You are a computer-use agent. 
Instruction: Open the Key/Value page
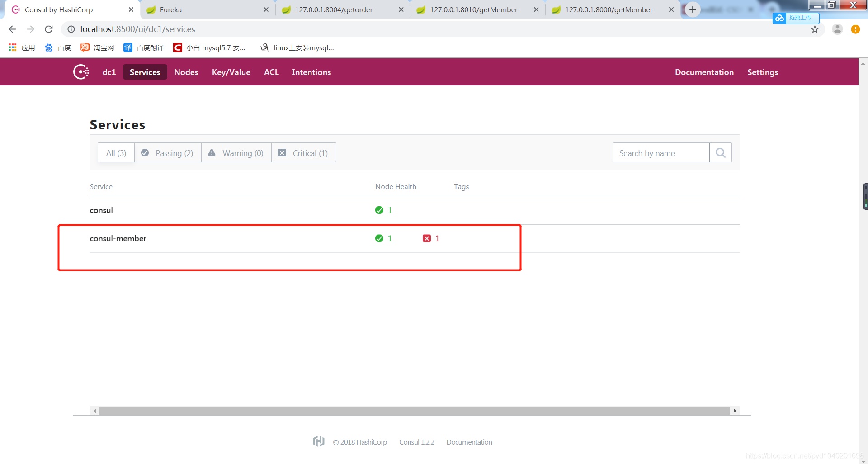click(x=231, y=72)
